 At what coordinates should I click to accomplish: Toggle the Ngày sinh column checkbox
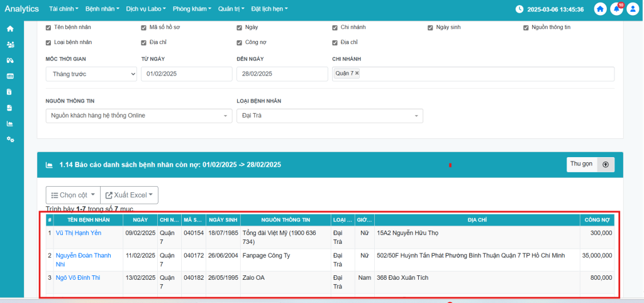click(430, 28)
